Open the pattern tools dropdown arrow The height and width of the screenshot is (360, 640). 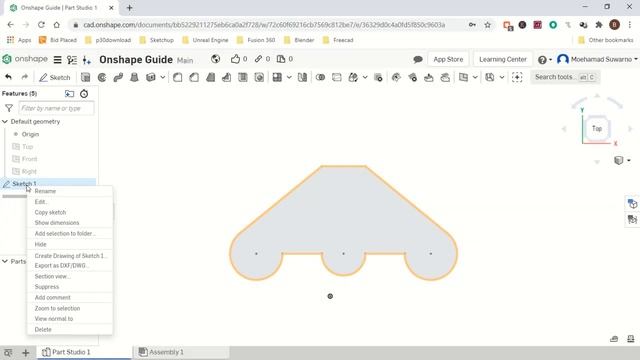click(289, 77)
